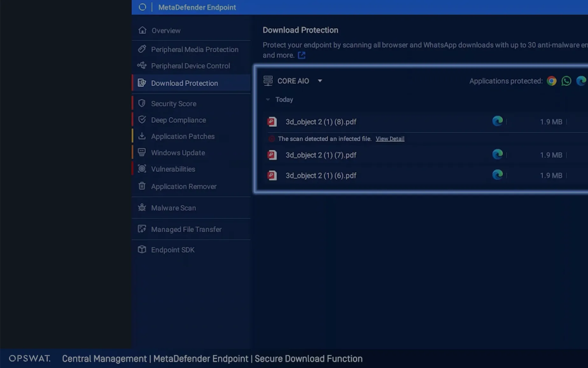
Task: Click the Security Score shield icon
Action: [x=142, y=103]
